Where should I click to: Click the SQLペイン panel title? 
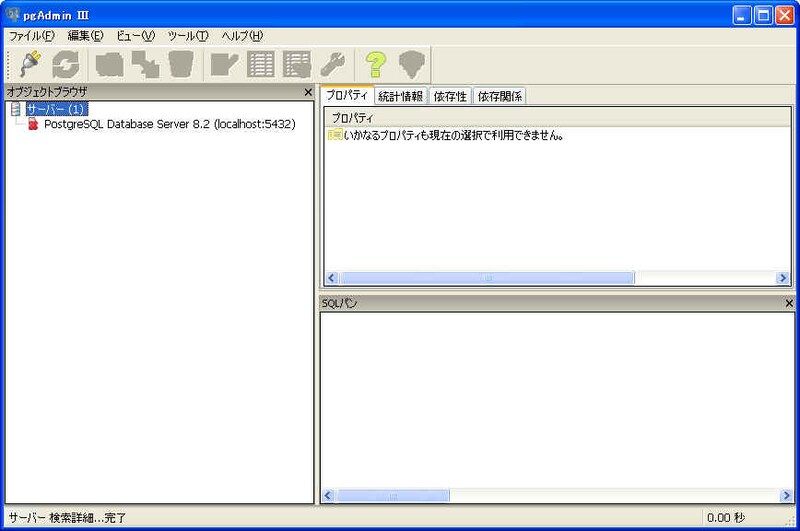click(339, 304)
